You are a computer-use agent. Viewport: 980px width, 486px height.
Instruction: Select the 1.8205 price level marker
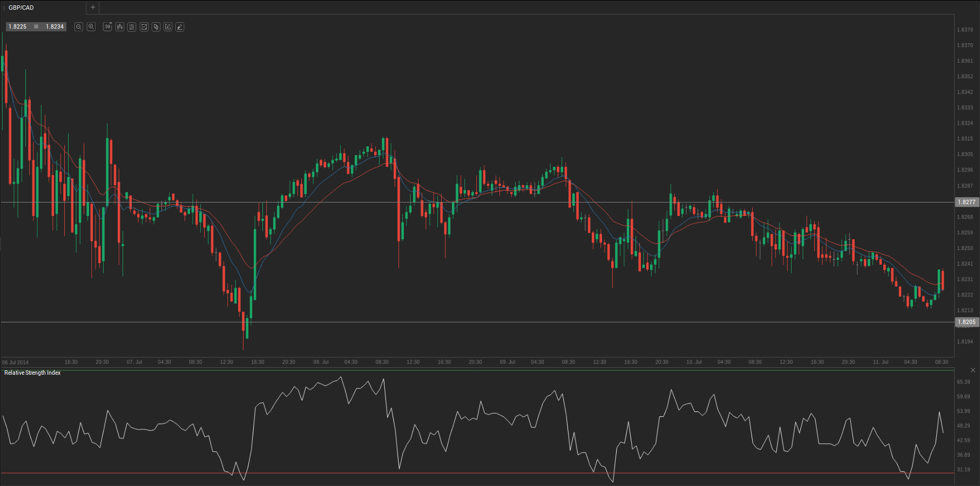pos(967,322)
